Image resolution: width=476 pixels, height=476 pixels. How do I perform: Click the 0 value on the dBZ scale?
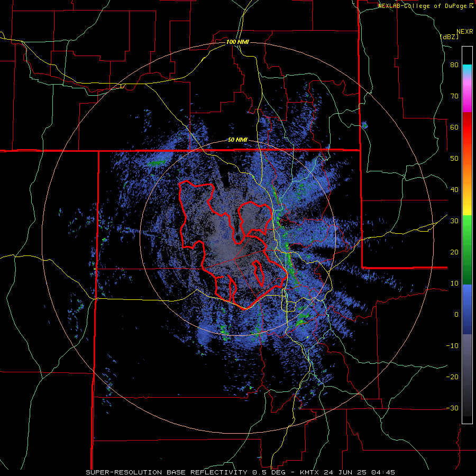[x=456, y=315]
